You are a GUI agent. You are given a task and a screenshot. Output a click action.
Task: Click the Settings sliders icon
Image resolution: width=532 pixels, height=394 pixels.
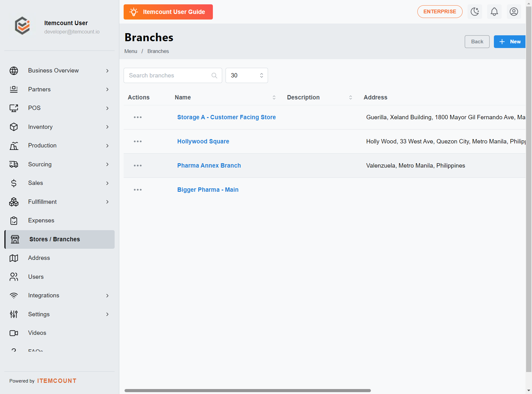[x=14, y=314]
